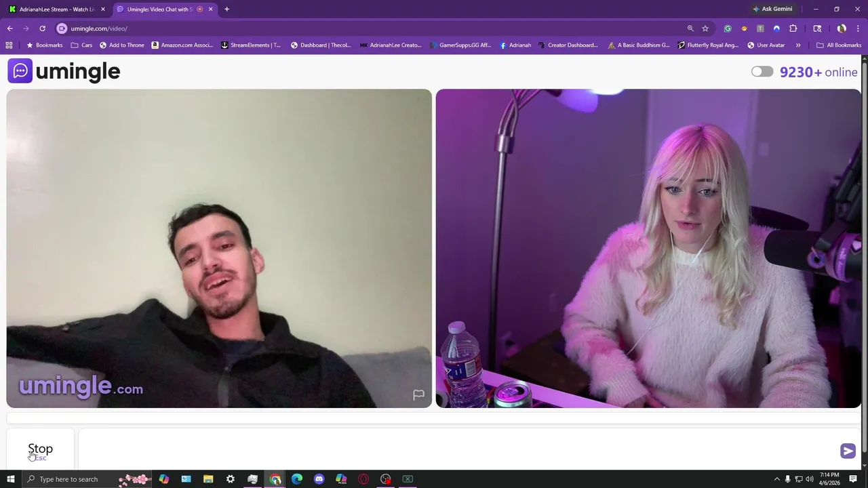Open the AdrianahLee Creator bookmark
This screenshot has height=488, width=868.
click(391, 45)
